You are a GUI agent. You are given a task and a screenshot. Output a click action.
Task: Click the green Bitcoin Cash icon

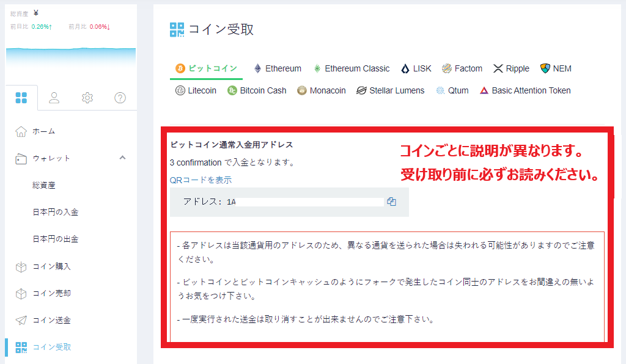232,90
